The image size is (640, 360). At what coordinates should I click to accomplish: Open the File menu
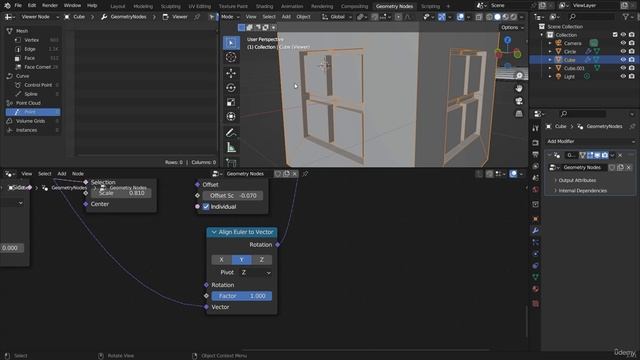[18, 6]
